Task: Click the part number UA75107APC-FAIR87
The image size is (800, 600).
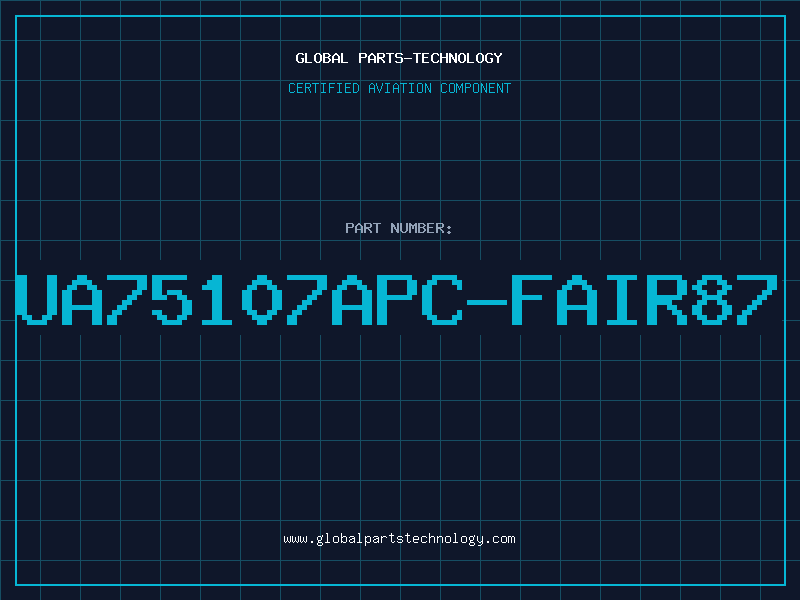Action: click(397, 300)
